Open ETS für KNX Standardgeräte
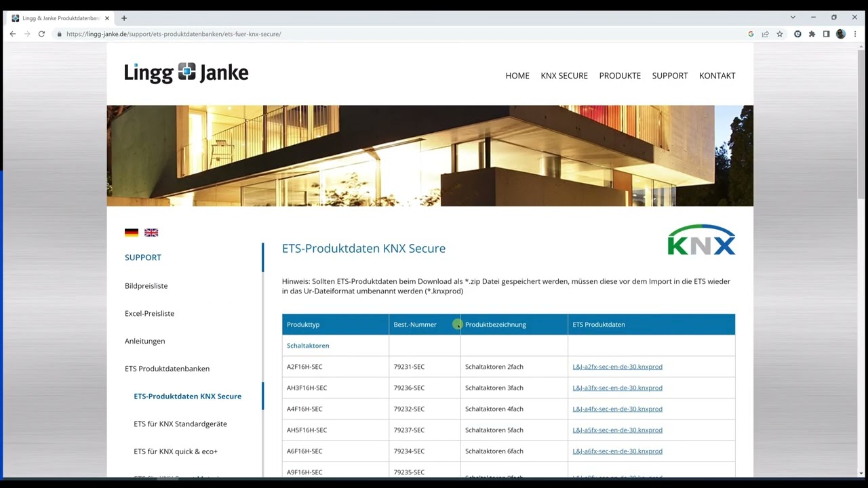 (180, 424)
